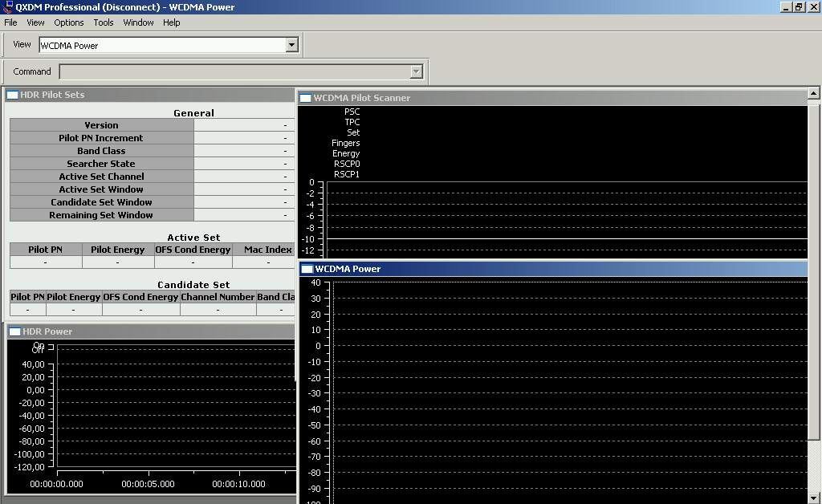Image resolution: width=822 pixels, height=504 pixels.
Task: Expand the View dropdown showing WCDMA Power
Action: (x=292, y=45)
